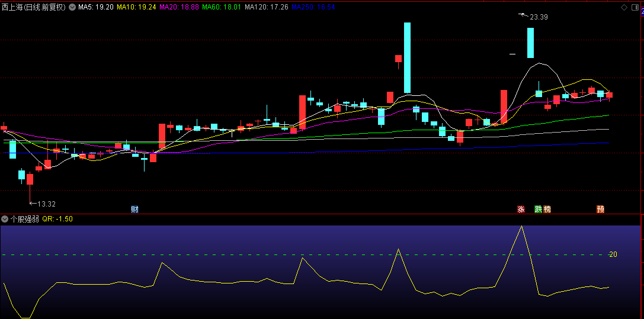This screenshot has width=644, height=319.
Task: Click the 23.39 high price annotation
Action: point(538,17)
